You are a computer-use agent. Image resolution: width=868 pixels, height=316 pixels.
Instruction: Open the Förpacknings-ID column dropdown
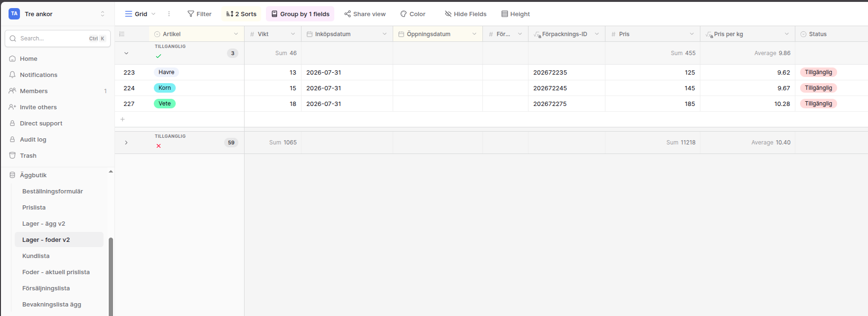pos(597,34)
